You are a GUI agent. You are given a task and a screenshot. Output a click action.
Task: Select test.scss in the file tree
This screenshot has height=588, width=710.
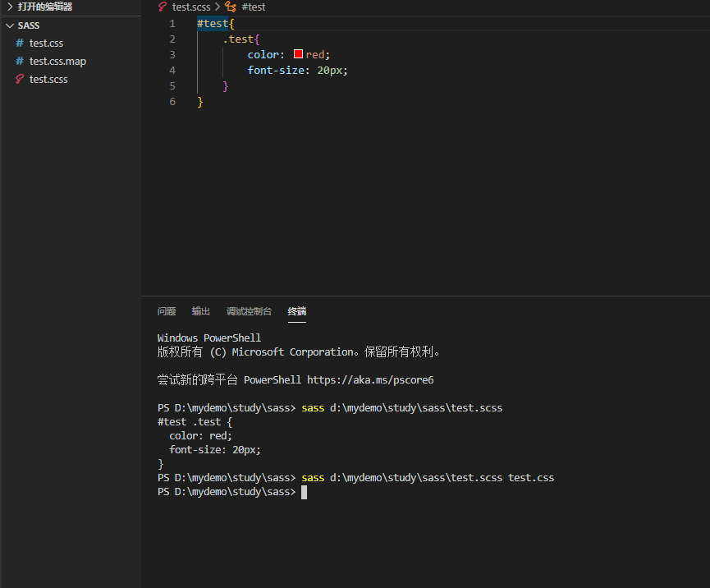pos(48,80)
